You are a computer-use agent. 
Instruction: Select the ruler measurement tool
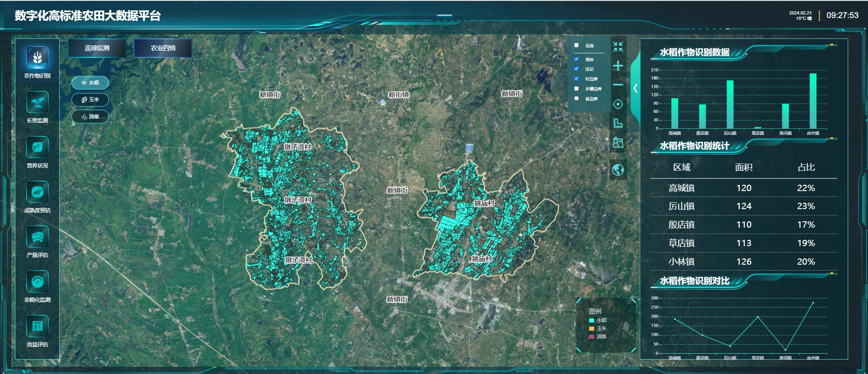pos(618,123)
